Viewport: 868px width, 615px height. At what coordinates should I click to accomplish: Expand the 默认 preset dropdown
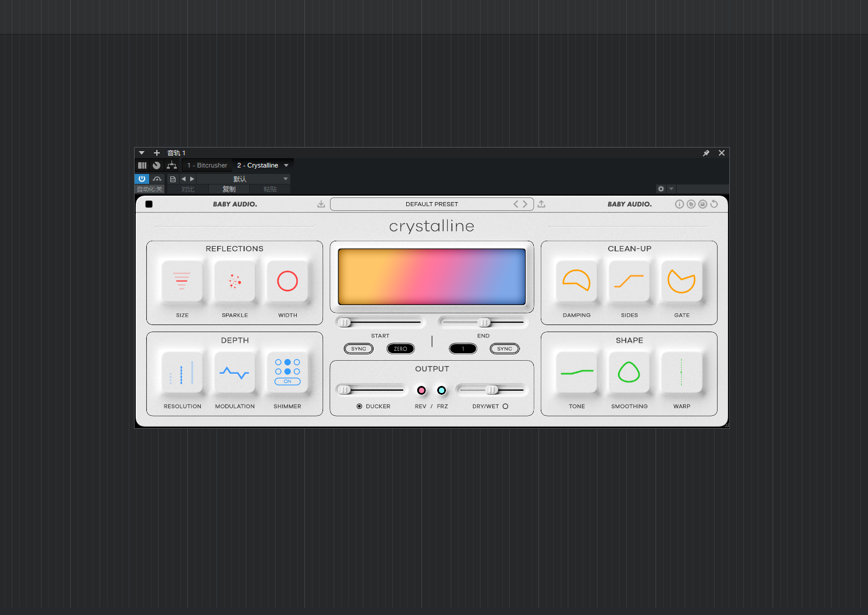286,179
